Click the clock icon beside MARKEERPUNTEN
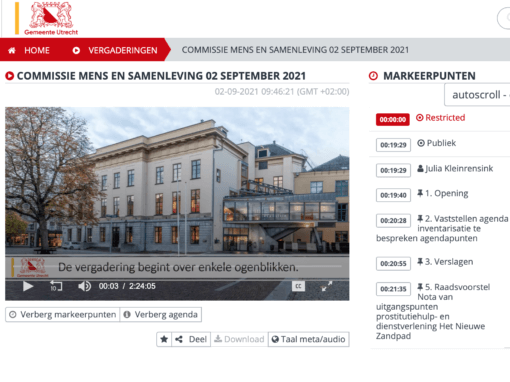 pos(373,76)
